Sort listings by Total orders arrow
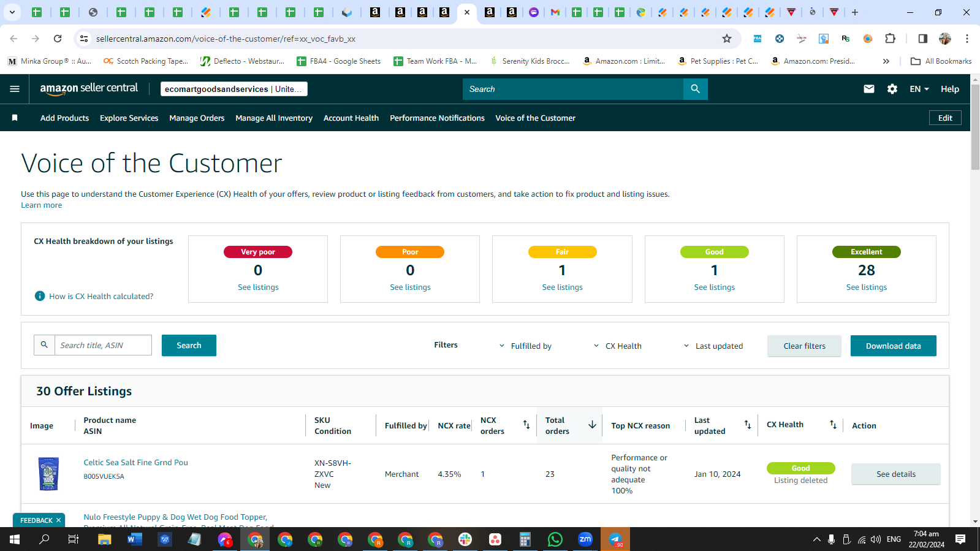 coord(592,425)
